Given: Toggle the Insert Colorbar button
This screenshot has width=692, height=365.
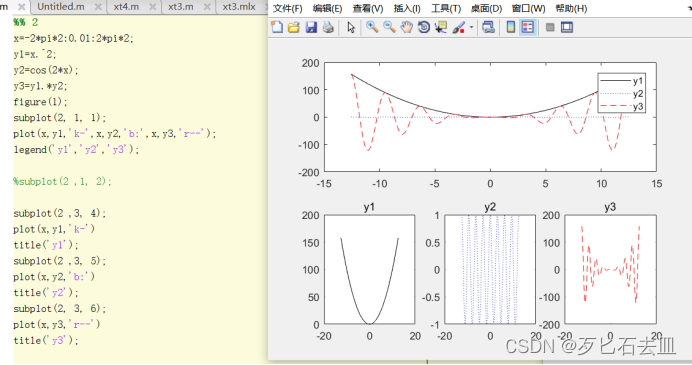Looking at the screenshot, I should coord(511,27).
